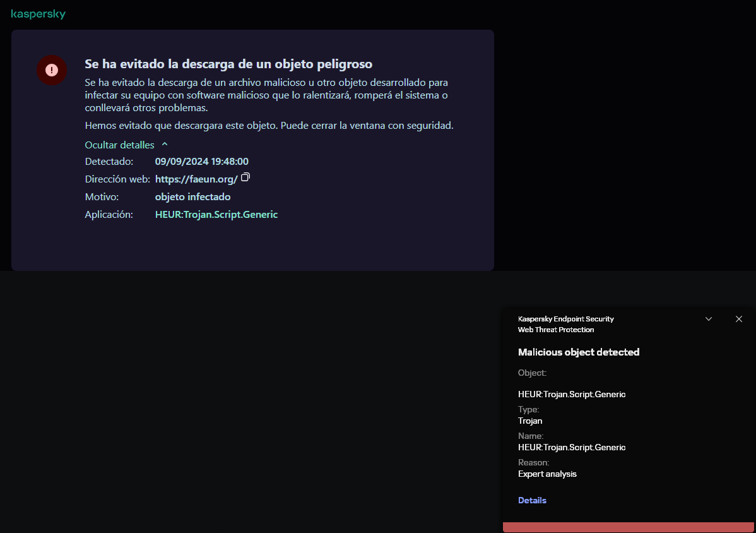Screen dimensions: 756x533
Task: Open Details link in Kaspersky notification
Action: pyautogui.click(x=532, y=500)
